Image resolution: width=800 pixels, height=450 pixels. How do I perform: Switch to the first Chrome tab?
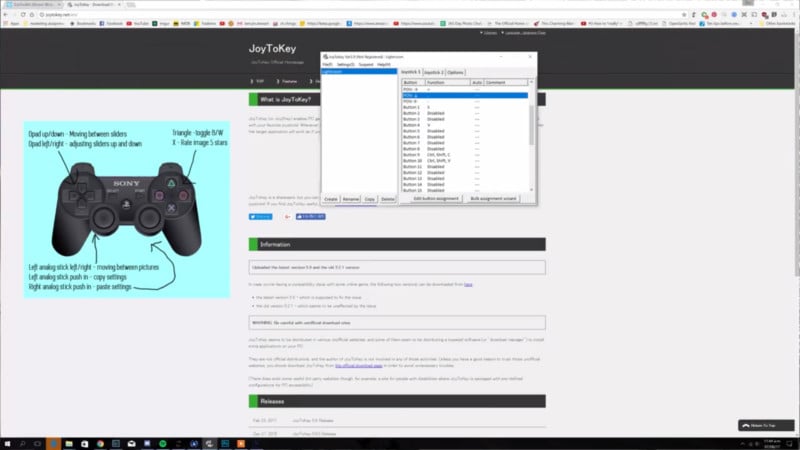point(33,4)
